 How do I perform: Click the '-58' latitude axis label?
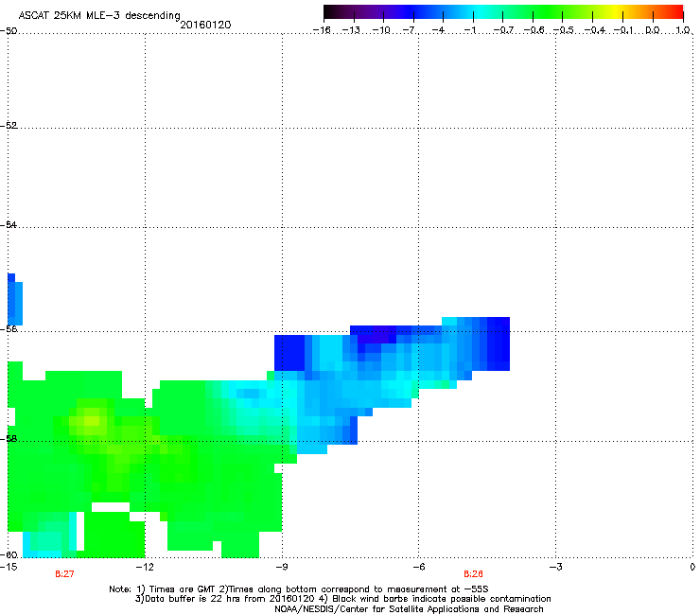pyautogui.click(x=9, y=439)
